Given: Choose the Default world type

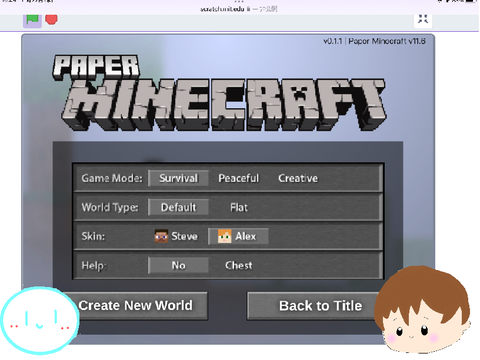Looking at the screenshot, I should click(178, 207).
